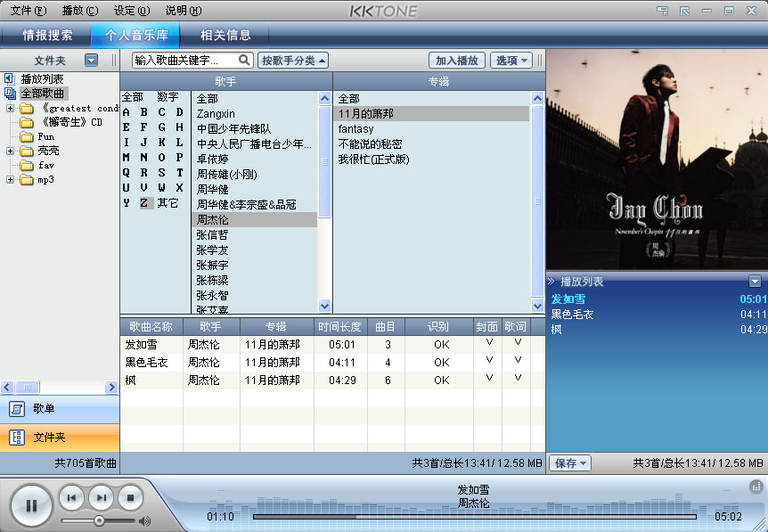
Task: Open the 歌单 view in the sidebar
Action: click(60, 409)
